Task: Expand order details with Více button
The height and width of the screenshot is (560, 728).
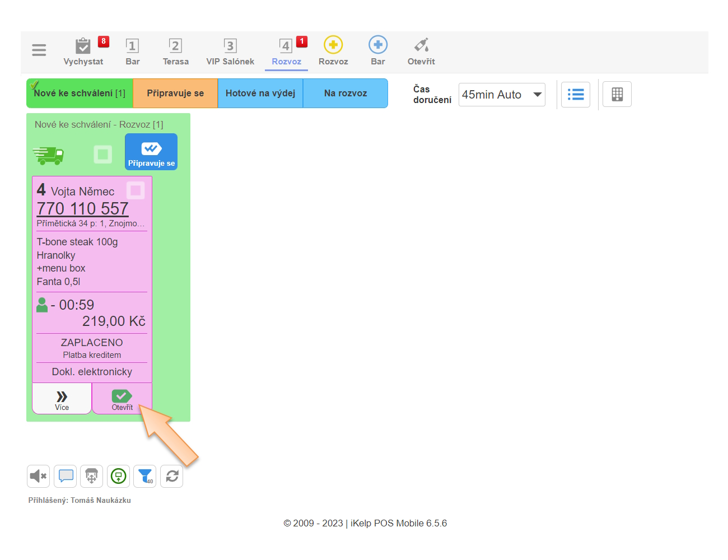Action: [62, 399]
